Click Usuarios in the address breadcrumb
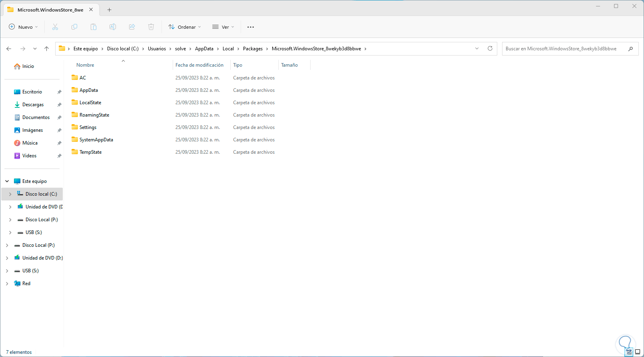This screenshot has height=357, width=644. tap(157, 49)
